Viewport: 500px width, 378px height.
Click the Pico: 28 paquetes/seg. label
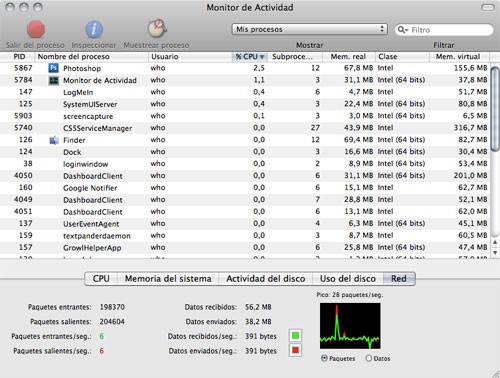pos(350,295)
